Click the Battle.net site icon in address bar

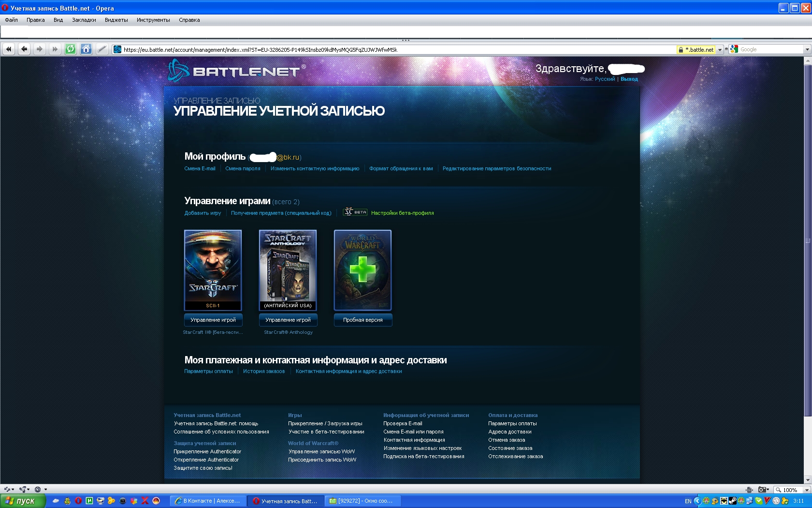pos(117,49)
